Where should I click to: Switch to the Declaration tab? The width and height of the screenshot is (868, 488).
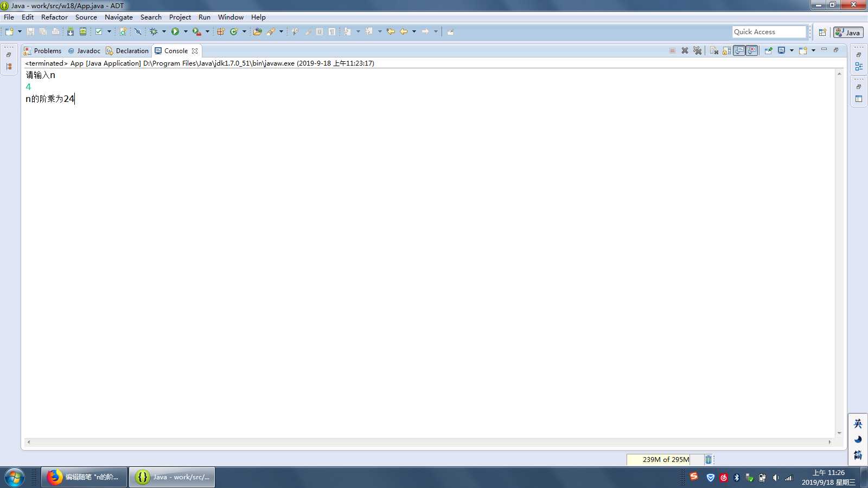point(127,50)
